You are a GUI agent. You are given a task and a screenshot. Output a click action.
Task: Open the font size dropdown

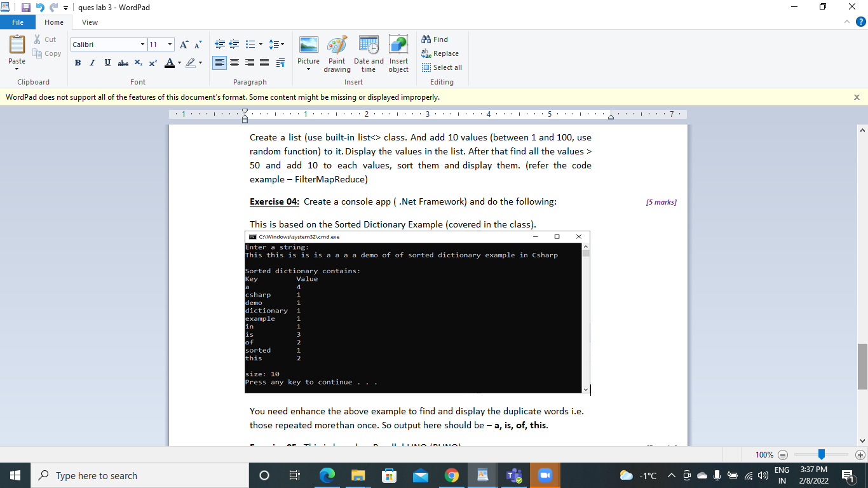[168, 44]
